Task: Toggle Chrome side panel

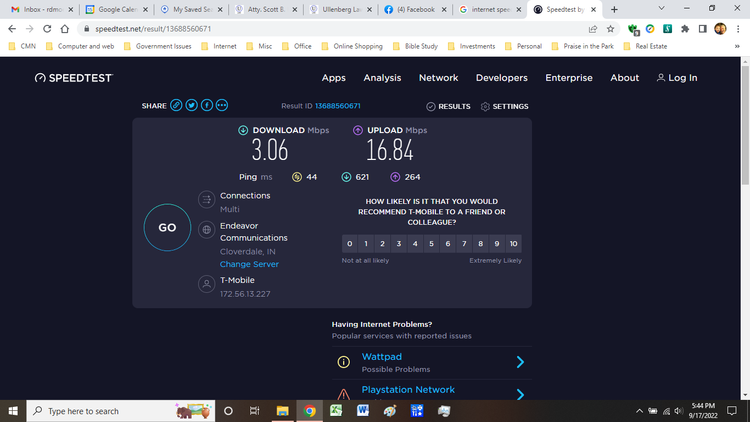Action: (703, 29)
